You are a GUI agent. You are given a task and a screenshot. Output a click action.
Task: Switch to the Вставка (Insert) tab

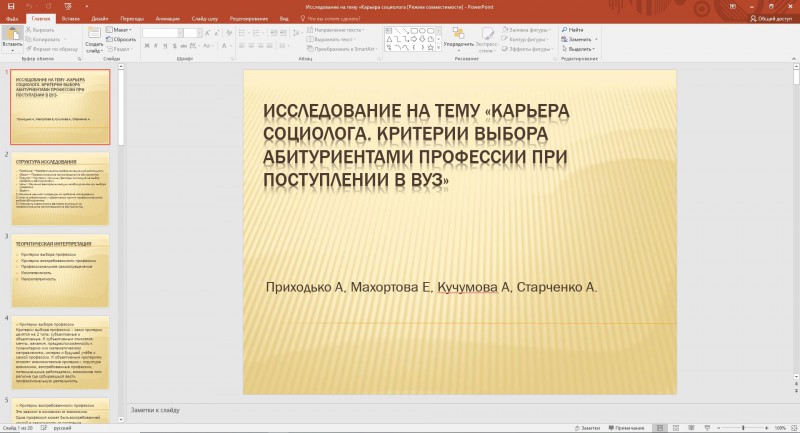(x=70, y=18)
